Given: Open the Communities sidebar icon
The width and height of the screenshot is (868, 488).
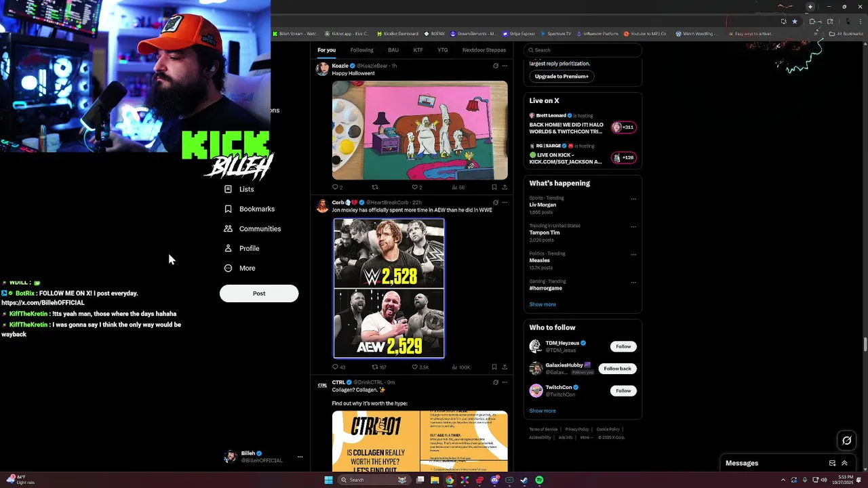Looking at the screenshot, I should pos(228,228).
